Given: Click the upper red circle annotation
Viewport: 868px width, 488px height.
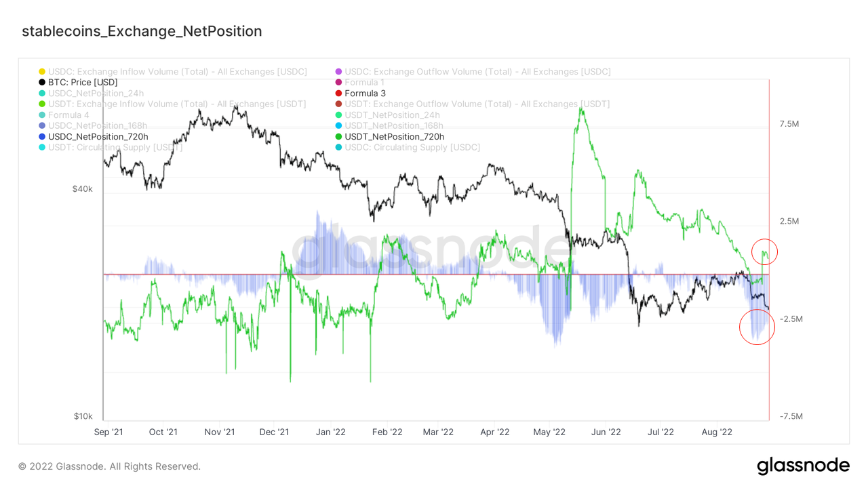Looking at the screenshot, I should (765, 251).
